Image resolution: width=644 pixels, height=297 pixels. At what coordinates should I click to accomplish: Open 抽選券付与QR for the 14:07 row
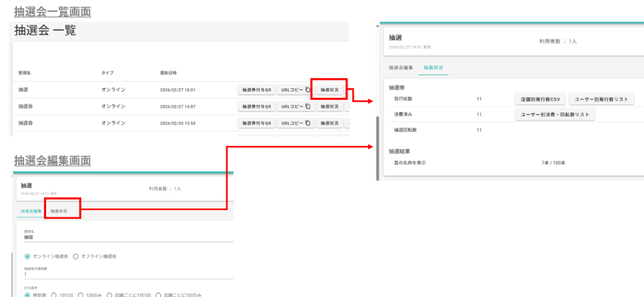[x=257, y=107]
